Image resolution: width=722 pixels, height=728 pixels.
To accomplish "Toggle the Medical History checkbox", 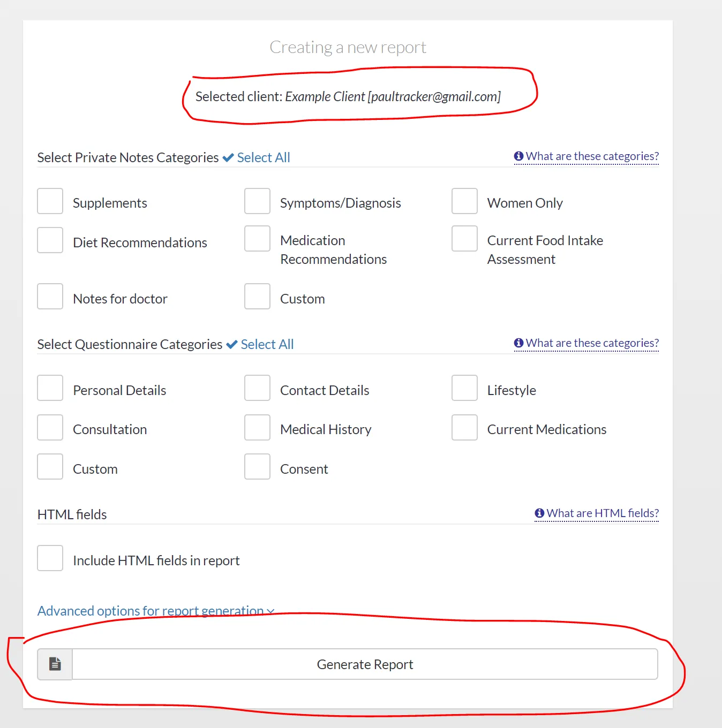I will 258,428.
